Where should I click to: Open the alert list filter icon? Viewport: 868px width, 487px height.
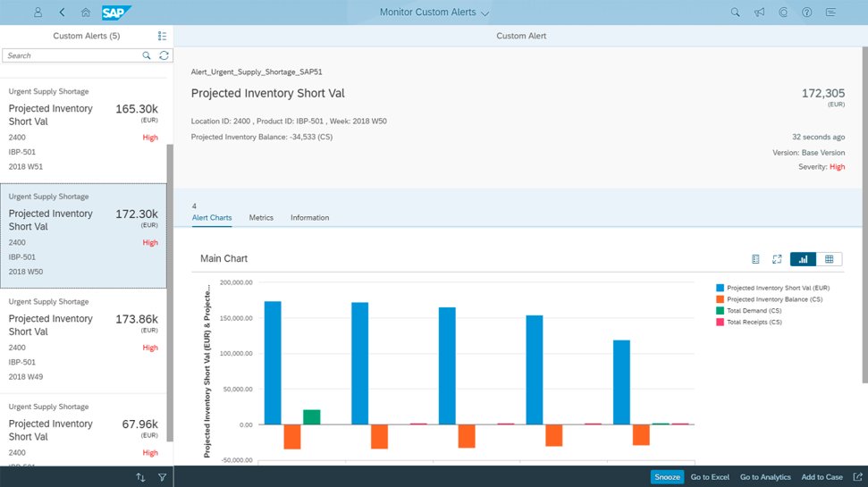pyautogui.click(x=162, y=477)
